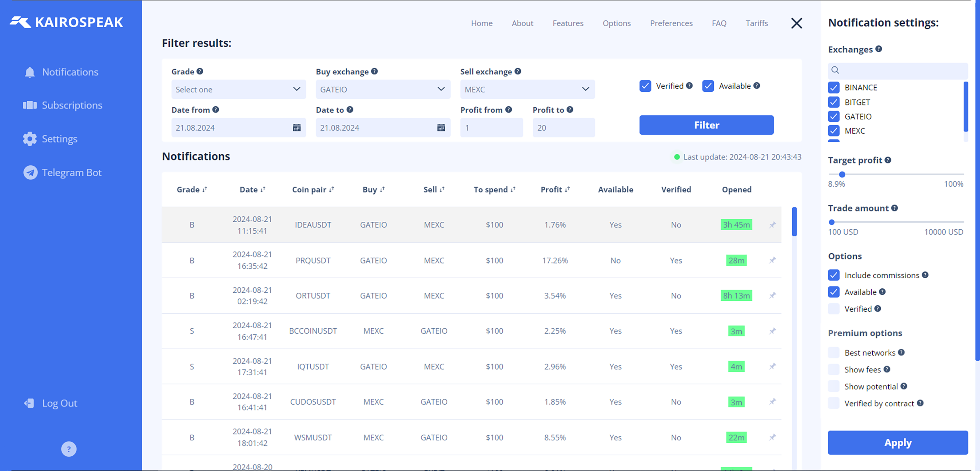Pin the PRQUSDT notification row

point(772,260)
